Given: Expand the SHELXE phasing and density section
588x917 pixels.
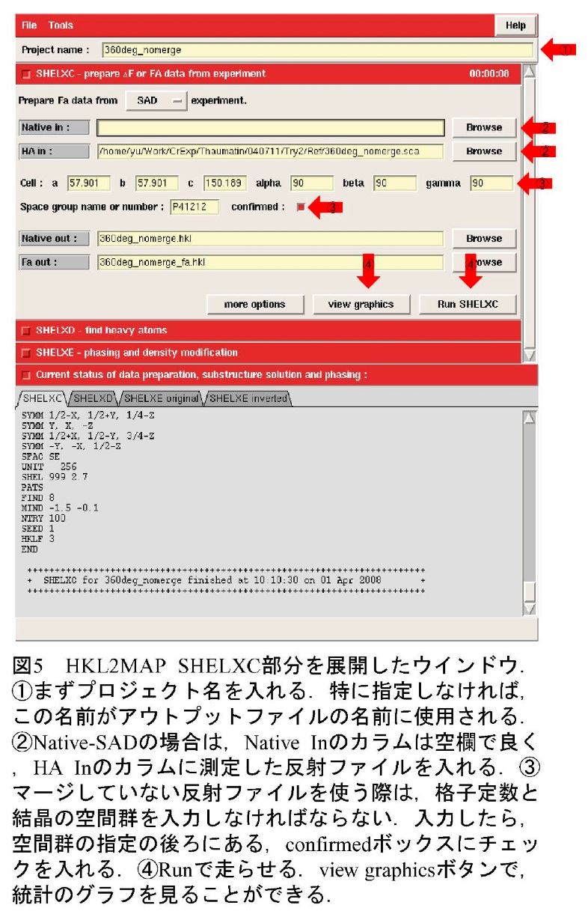Looking at the screenshot, I should point(26,353).
